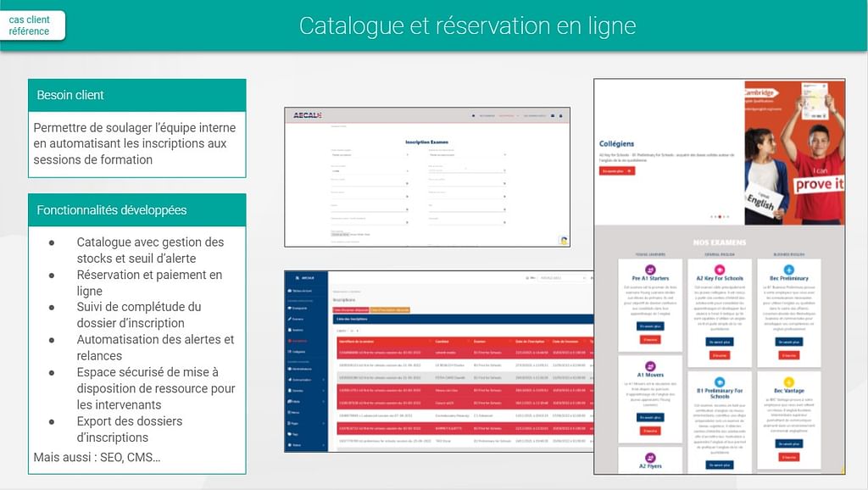Select Inscriptions in the admin sidebar

pyautogui.click(x=299, y=341)
